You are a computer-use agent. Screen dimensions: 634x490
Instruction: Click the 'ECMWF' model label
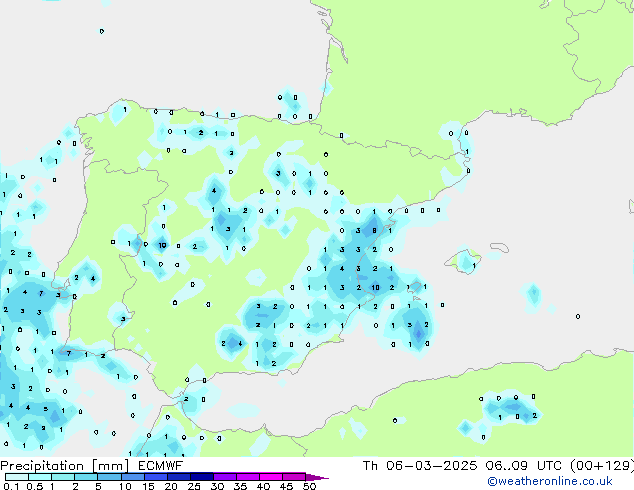tap(161, 466)
